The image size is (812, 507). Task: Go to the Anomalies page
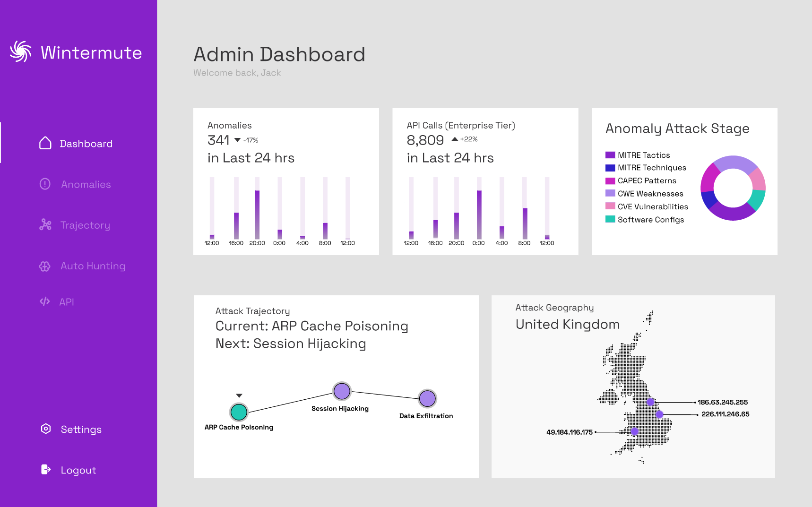[86, 184]
